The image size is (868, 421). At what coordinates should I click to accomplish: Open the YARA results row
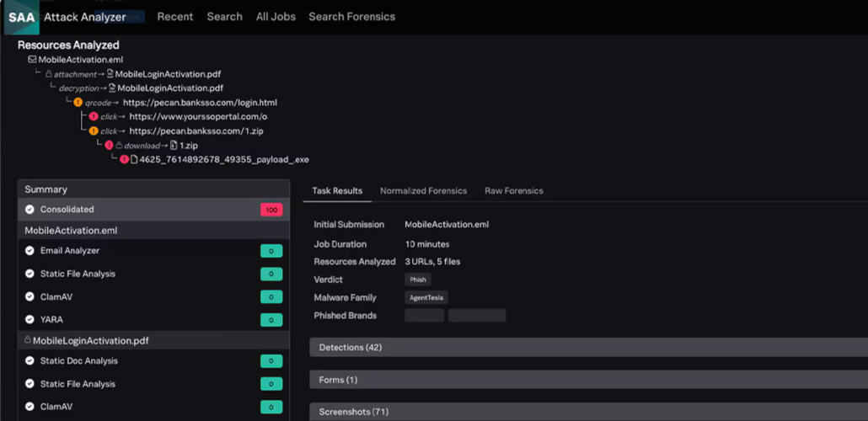[153, 320]
